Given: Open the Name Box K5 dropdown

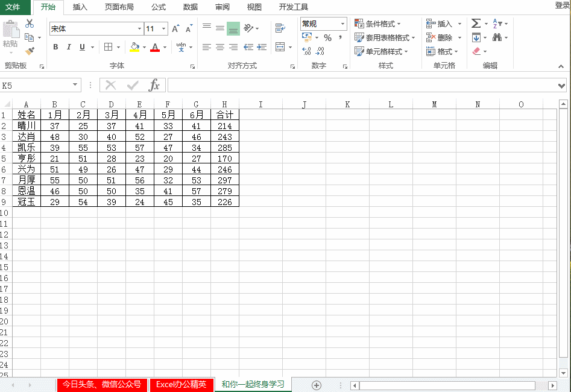Looking at the screenshot, I should (75, 85).
